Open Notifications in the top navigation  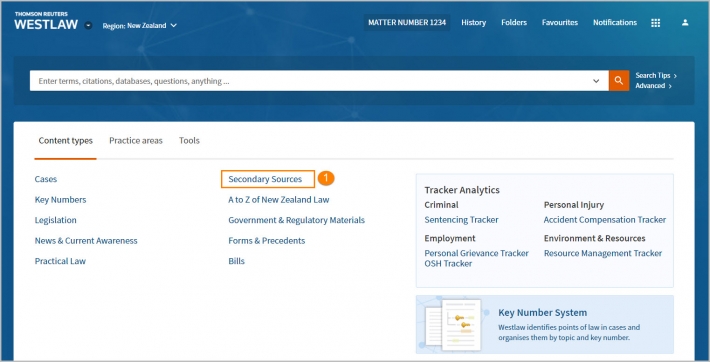coord(615,22)
